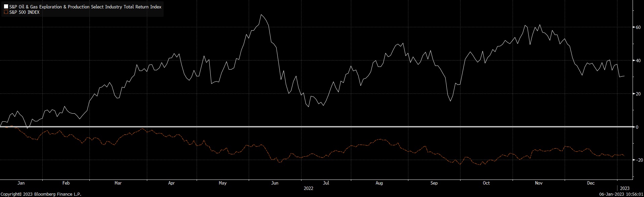This screenshot has height=197, width=644.
Task: Click the Aug month label on x-axis
Action: (379, 183)
